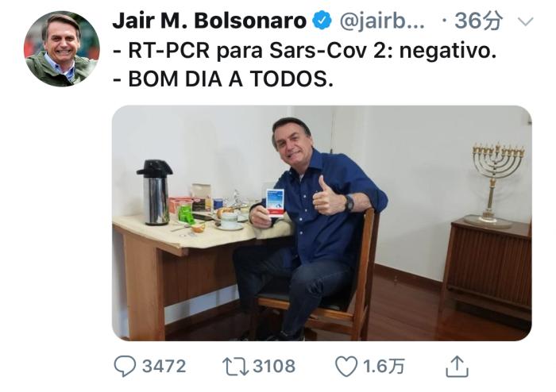Open the reply speech bubble icon
The image size is (556, 392).
[x=125, y=366]
